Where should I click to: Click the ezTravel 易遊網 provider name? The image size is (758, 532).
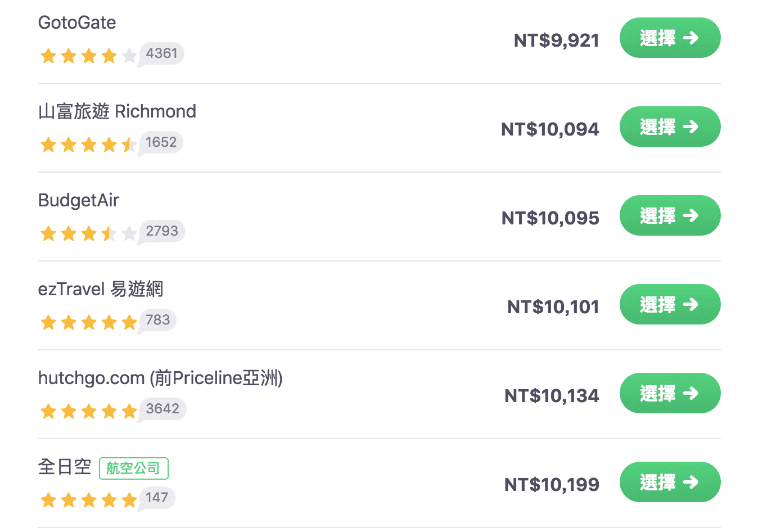[x=101, y=289]
